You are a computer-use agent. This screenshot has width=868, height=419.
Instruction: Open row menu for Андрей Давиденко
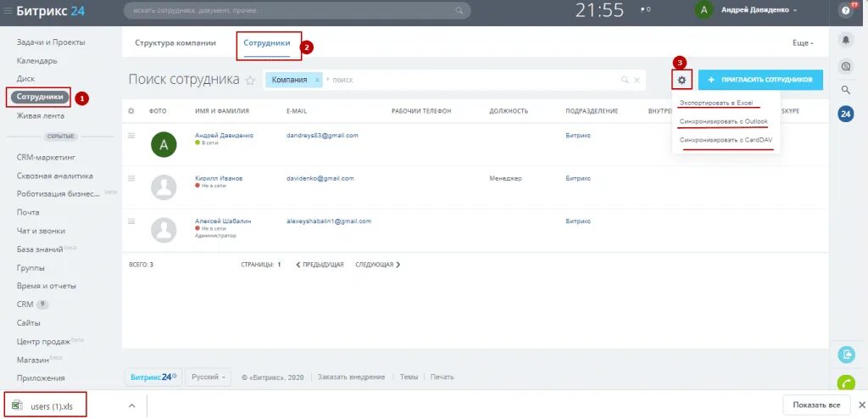coord(131,135)
